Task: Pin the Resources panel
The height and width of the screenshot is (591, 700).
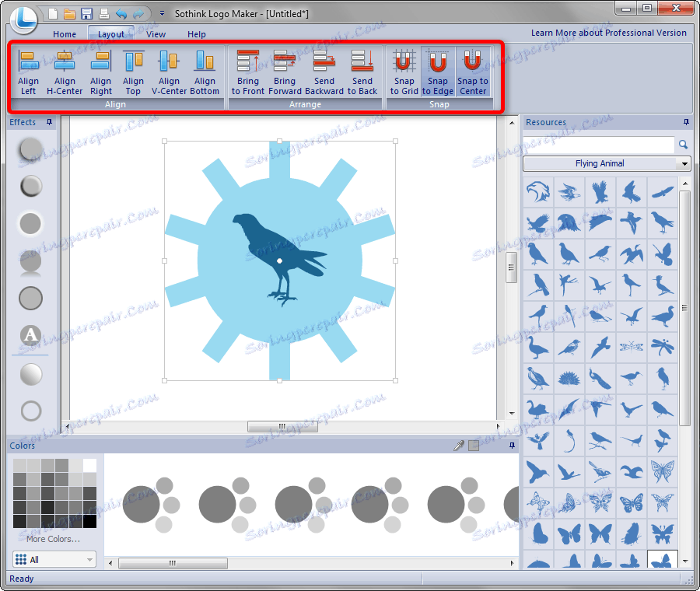Action: 686,122
